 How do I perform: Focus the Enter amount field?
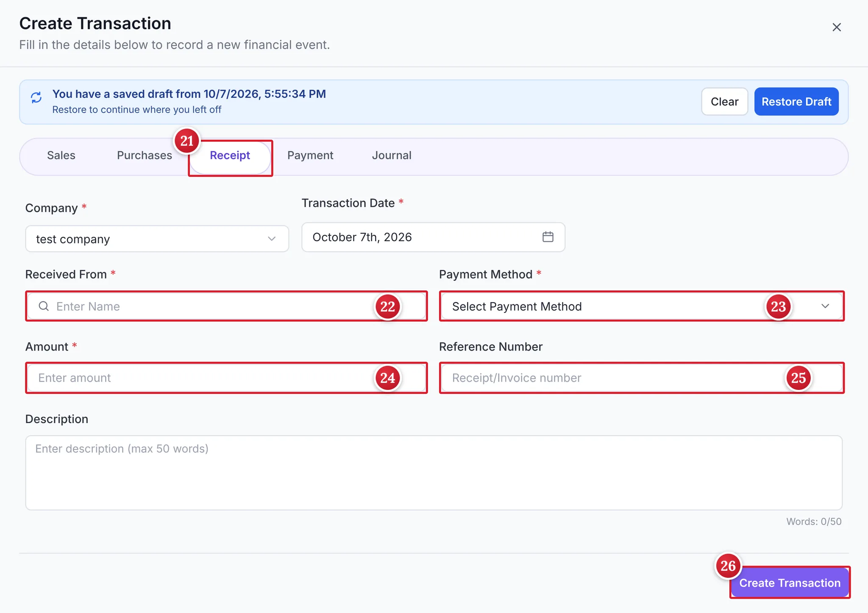(226, 378)
